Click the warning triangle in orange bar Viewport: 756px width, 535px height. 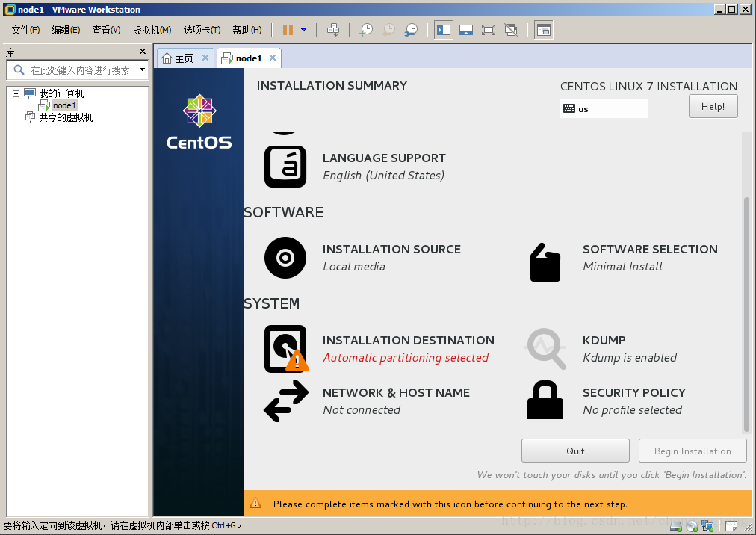click(255, 503)
